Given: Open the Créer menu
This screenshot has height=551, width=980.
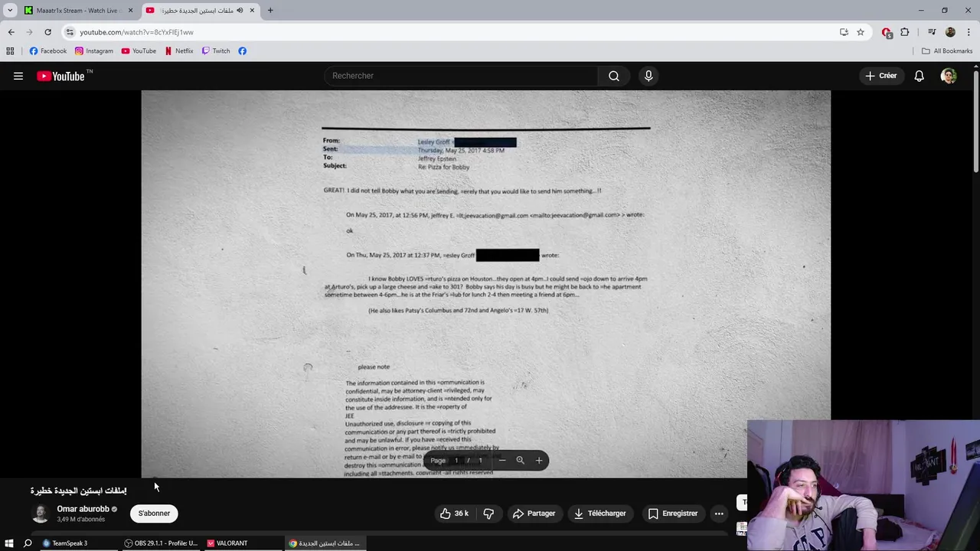Looking at the screenshot, I should tap(880, 76).
